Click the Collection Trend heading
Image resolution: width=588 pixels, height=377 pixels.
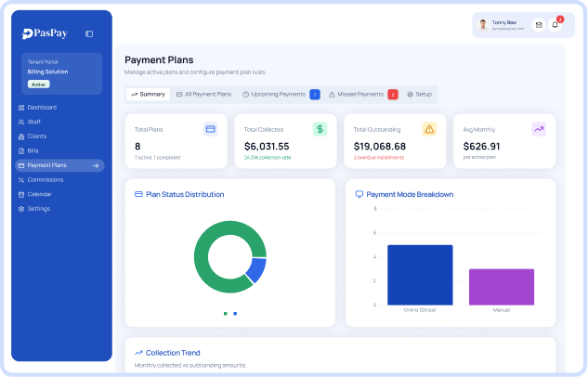(x=173, y=353)
